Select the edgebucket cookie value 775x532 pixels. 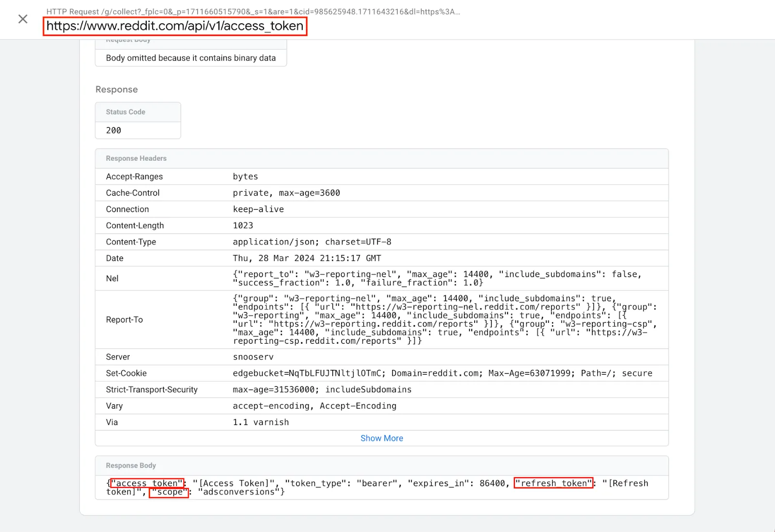442,373
